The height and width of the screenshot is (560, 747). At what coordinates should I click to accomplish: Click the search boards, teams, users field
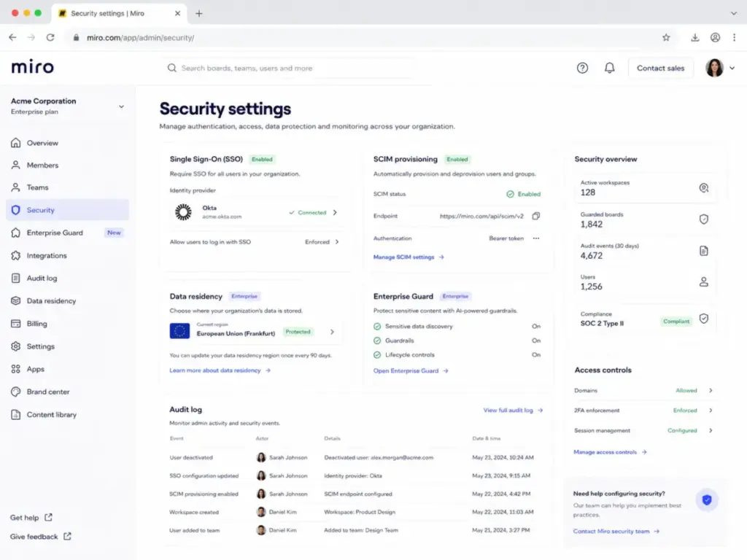[289, 68]
